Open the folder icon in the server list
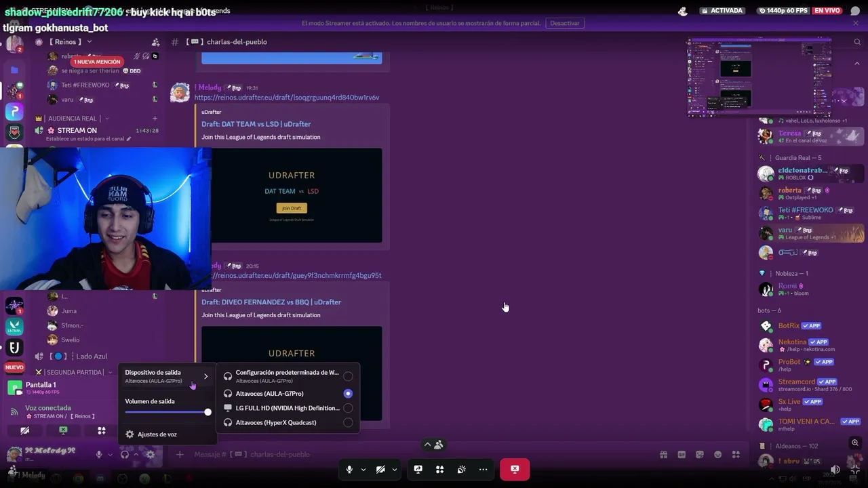Viewport: 868px width, 488px height. coord(14,70)
